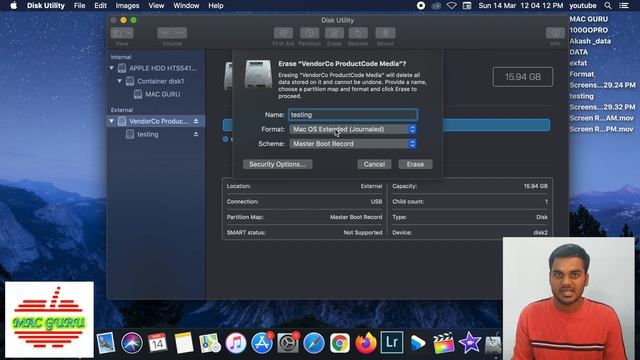Open Final Cut Pro from the Dock

tap(444, 343)
